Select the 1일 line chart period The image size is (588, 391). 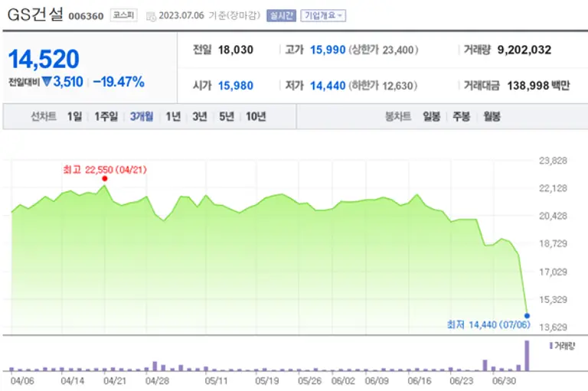pyautogui.click(x=74, y=117)
